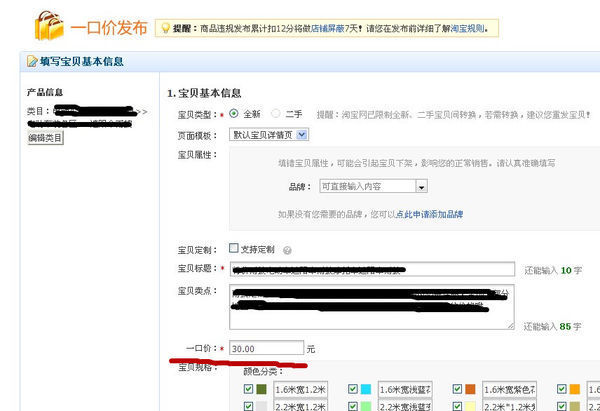
Task: Uncheck the gray color checkbox for 2.2米宽1.2米
Action: point(248,406)
